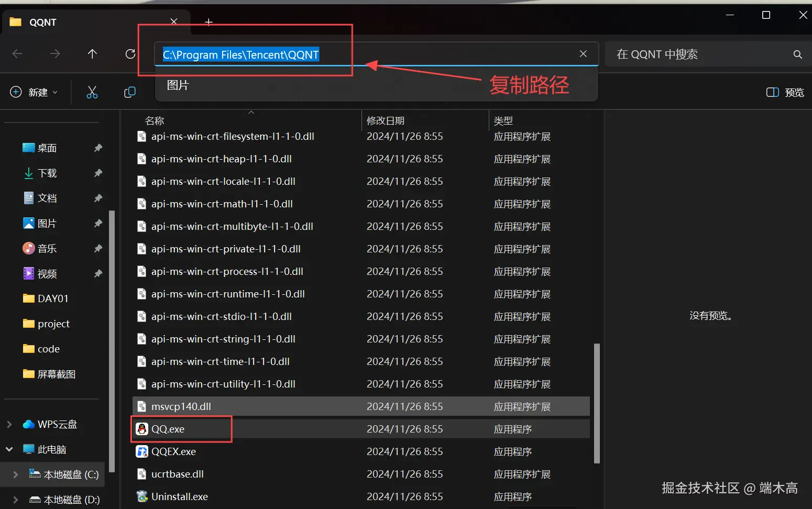Image resolution: width=812 pixels, height=509 pixels.
Task: Sort by 修改日期 column header
Action: pos(386,121)
